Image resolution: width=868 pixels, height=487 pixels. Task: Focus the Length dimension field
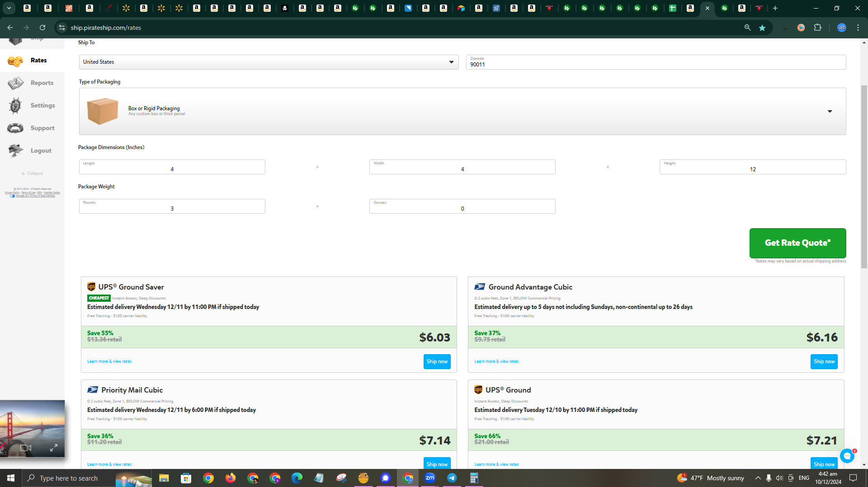tap(172, 167)
